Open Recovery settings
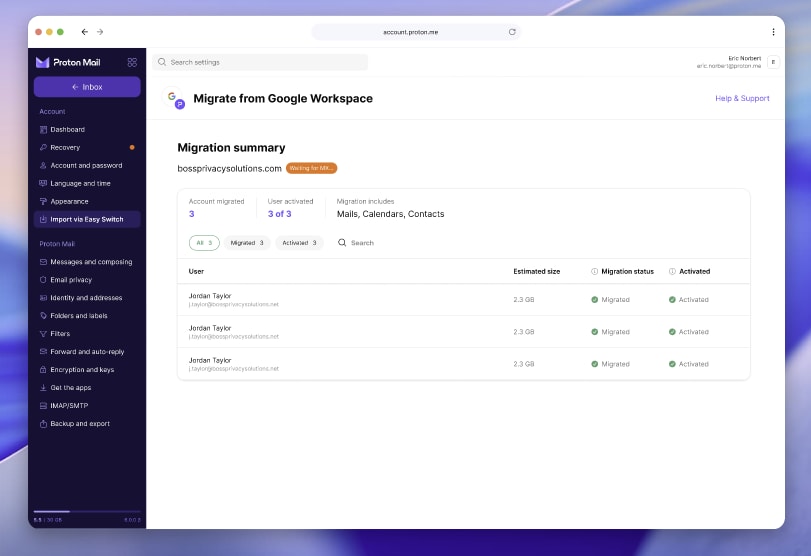Screen dimensions: 811x556 [x=87, y=147]
